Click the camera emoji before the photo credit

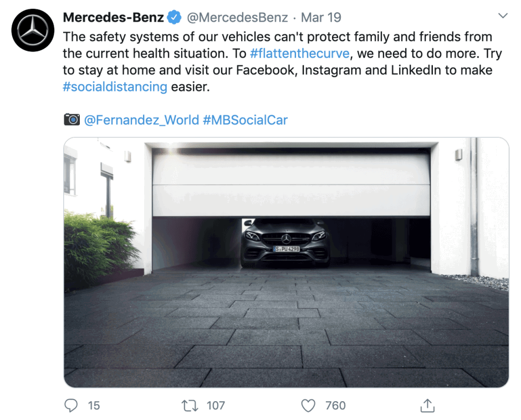coord(71,119)
